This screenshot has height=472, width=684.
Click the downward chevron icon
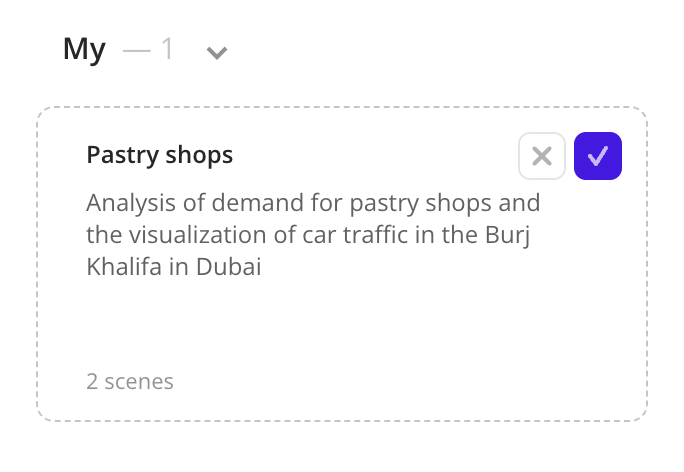[x=216, y=52]
